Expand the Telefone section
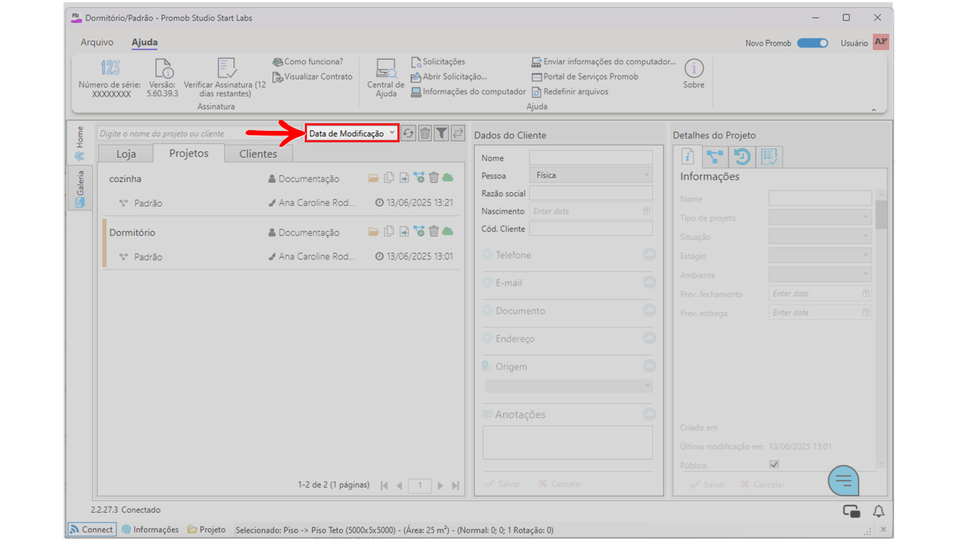Image resolution: width=980 pixels, height=551 pixels. pyautogui.click(x=649, y=255)
